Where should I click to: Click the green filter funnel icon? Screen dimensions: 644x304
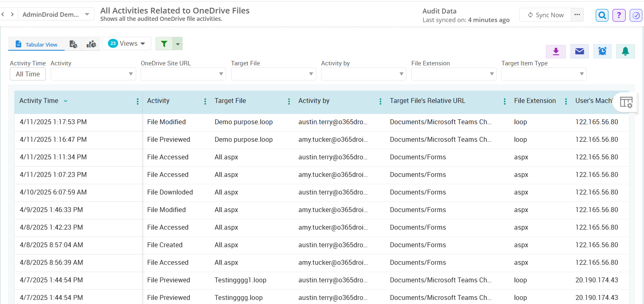coord(164,44)
